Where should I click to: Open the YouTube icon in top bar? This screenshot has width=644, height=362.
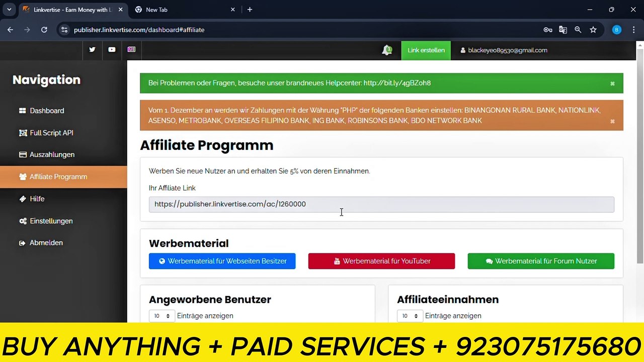(112, 50)
